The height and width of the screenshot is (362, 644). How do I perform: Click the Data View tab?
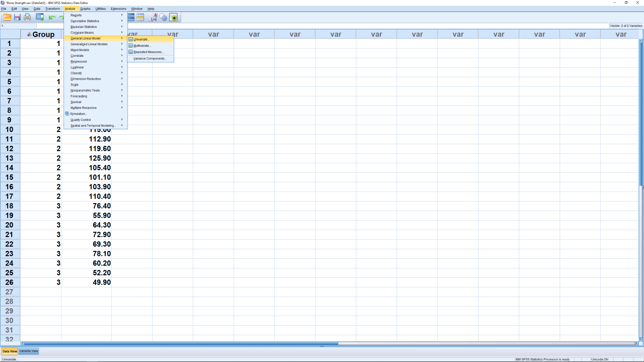tap(9, 351)
